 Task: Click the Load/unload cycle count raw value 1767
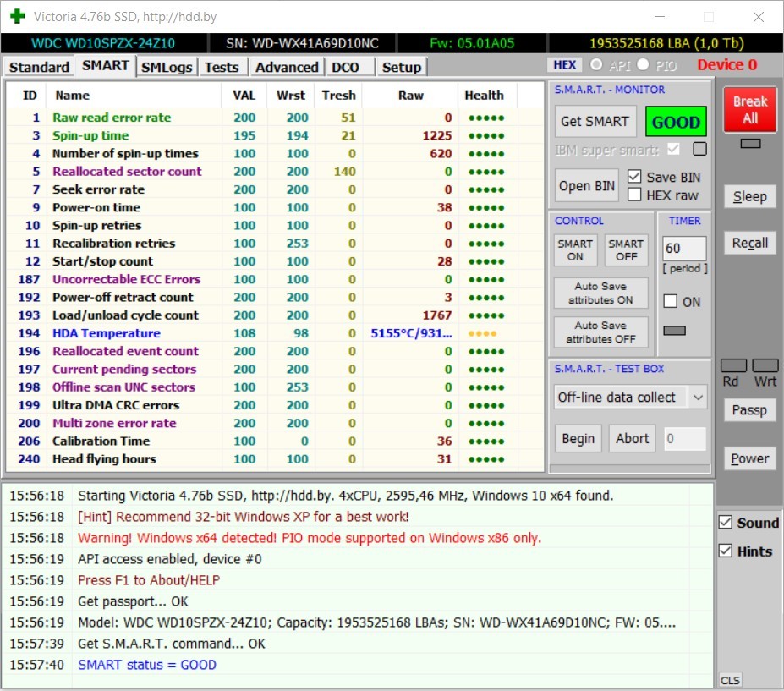(x=437, y=315)
